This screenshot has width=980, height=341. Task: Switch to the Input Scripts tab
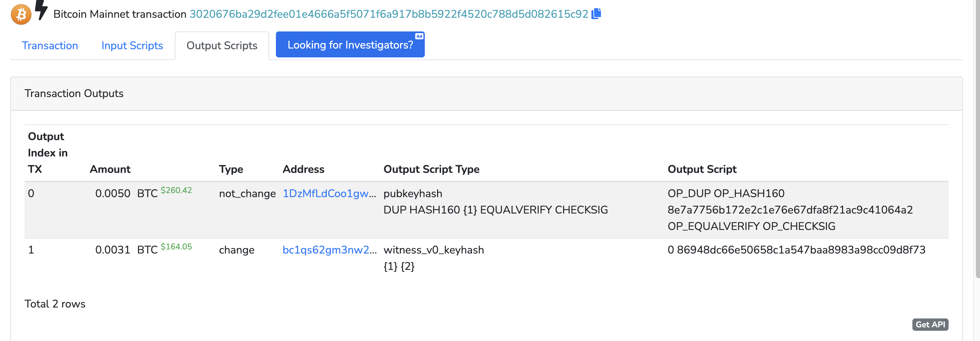point(132,46)
